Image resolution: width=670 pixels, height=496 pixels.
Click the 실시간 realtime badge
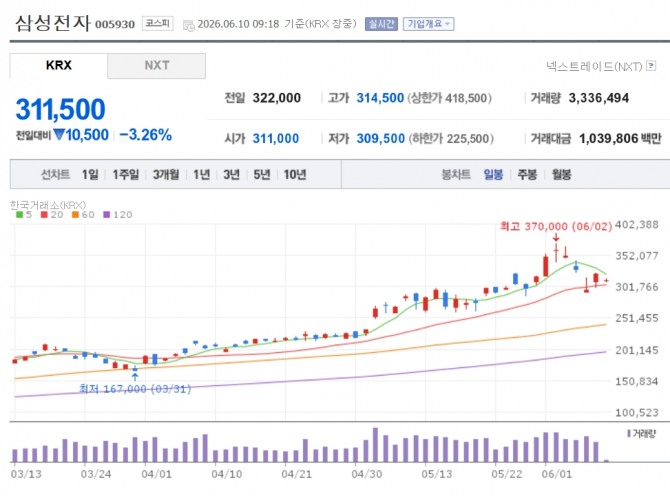pyautogui.click(x=381, y=24)
